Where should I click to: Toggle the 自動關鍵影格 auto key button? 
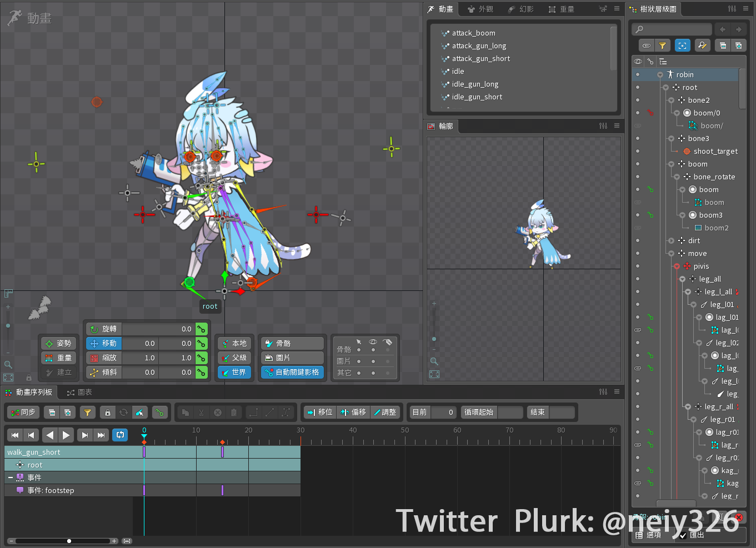click(x=292, y=373)
